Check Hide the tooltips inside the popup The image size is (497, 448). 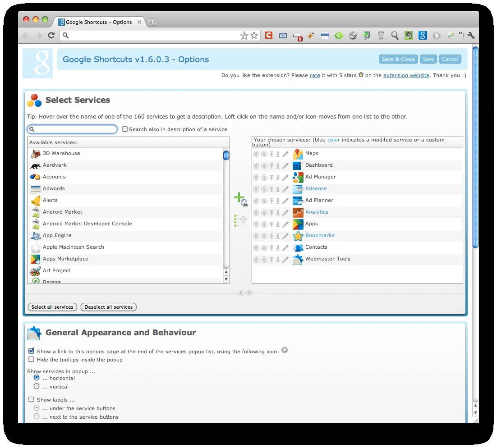tap(31, 359)
